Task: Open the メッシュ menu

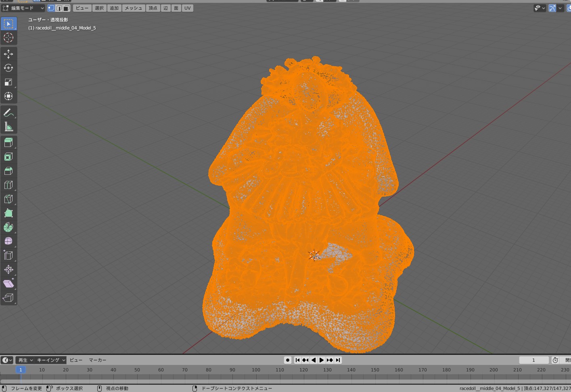Action: pos(133,8)
